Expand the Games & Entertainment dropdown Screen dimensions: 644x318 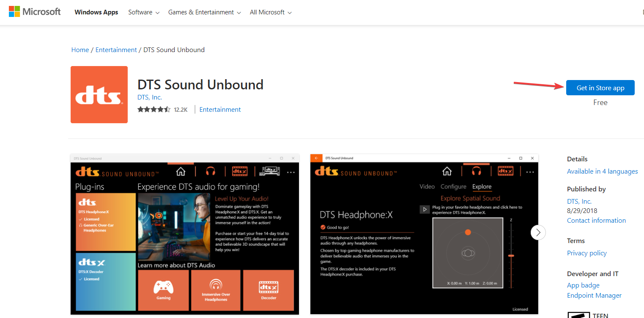(205, 12)
